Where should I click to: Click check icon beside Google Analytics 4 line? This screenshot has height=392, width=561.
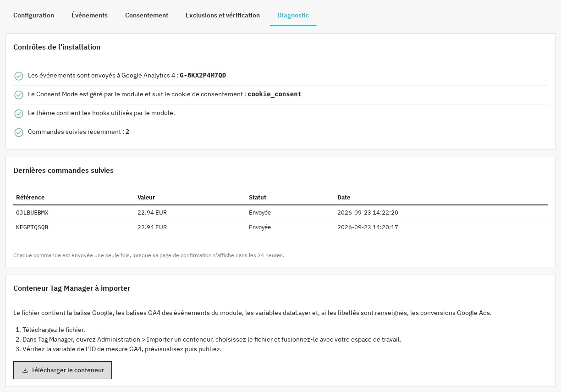19,76
